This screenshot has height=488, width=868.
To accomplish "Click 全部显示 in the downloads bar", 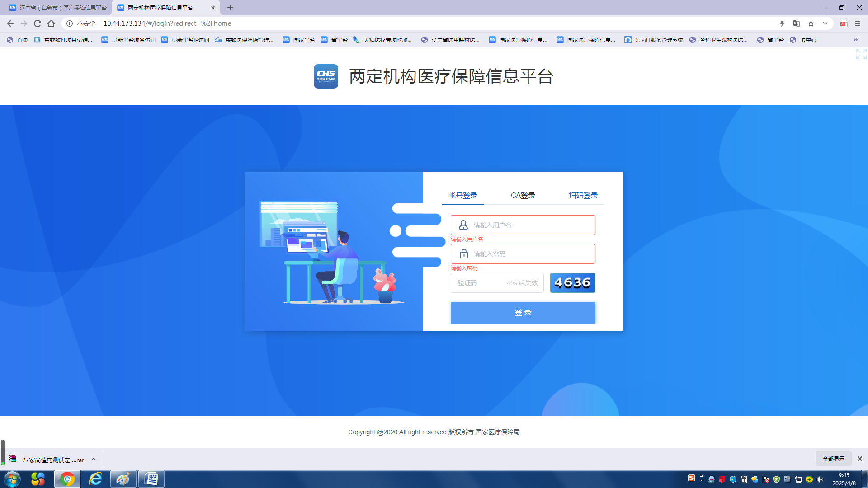I will coord(834,459).
